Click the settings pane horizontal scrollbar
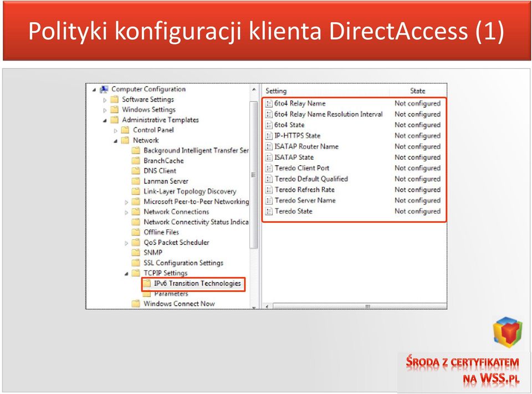This screenshot has height=394, width=532. pyautogui.click(x=360, y=306)
